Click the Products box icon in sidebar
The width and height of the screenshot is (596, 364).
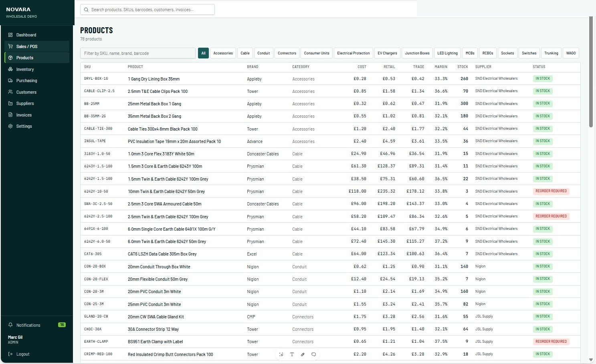click(x=10, y=58)
